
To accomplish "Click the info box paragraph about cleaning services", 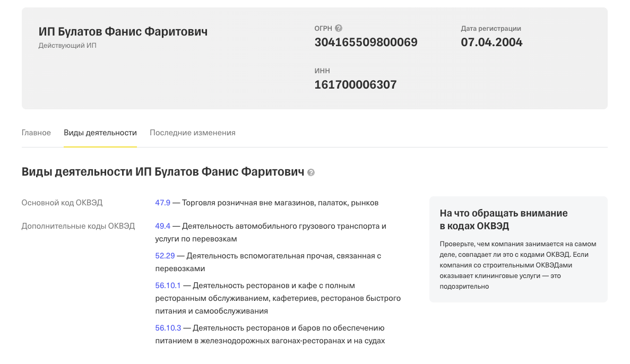I will 517,265.
